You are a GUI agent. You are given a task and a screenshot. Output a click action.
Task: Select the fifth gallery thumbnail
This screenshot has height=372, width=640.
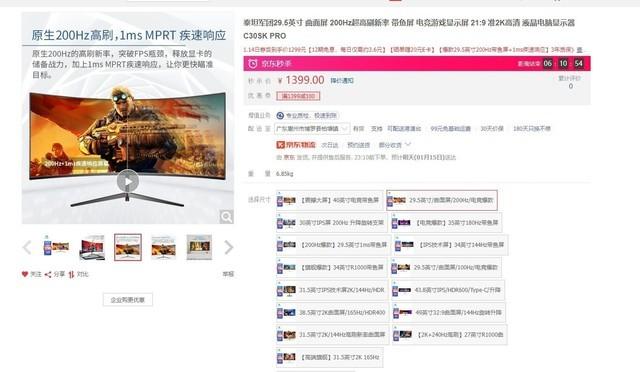pos(199,247)
